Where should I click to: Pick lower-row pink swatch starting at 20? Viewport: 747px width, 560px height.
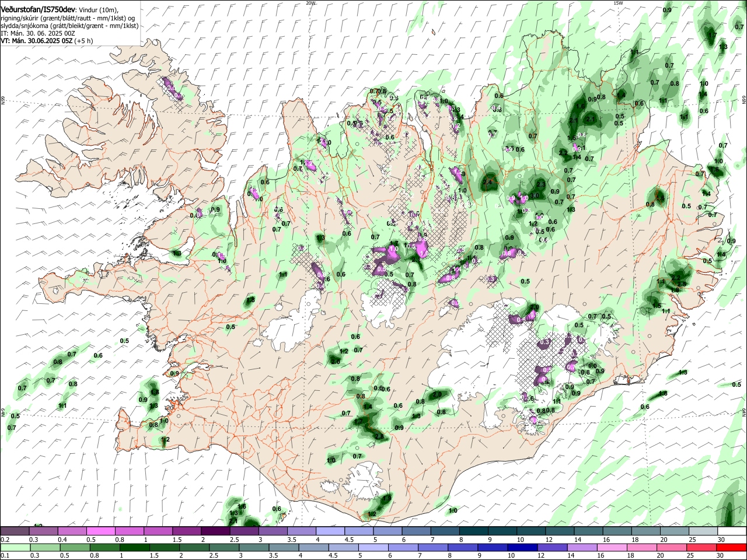pyautogui.click(x=671, y=547)
